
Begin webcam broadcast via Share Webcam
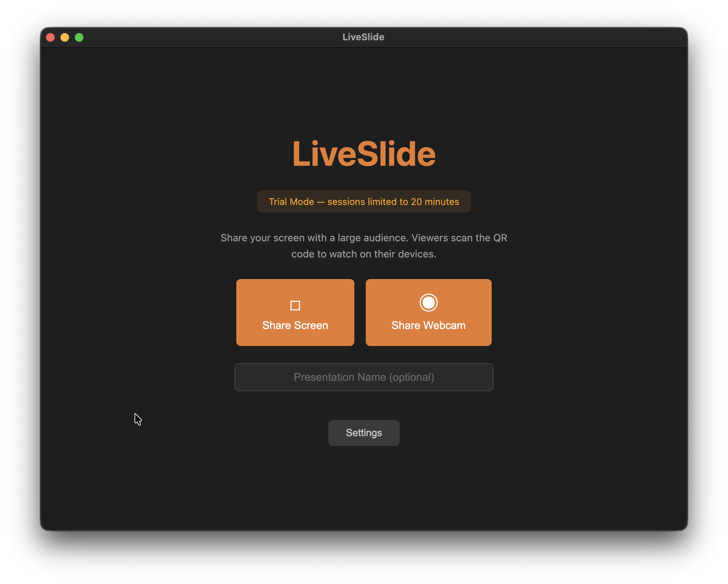pos(428,312)
